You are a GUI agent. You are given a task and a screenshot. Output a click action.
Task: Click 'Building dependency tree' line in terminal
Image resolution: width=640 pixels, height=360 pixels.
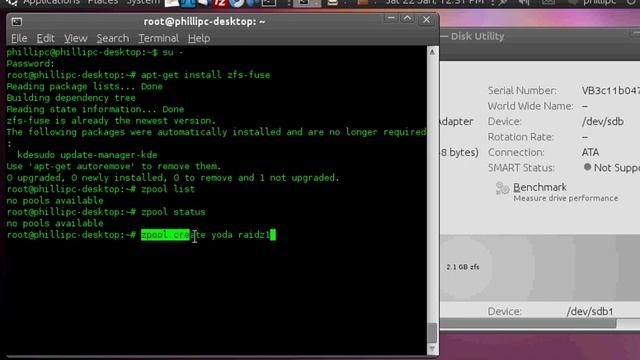click(x=71, y=98)
